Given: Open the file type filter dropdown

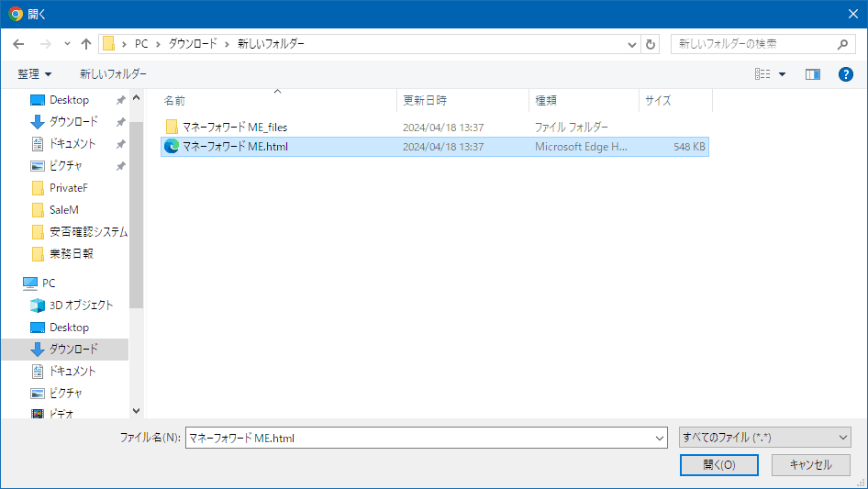Looking at the screenshot, I should click(x=765, y=439).
